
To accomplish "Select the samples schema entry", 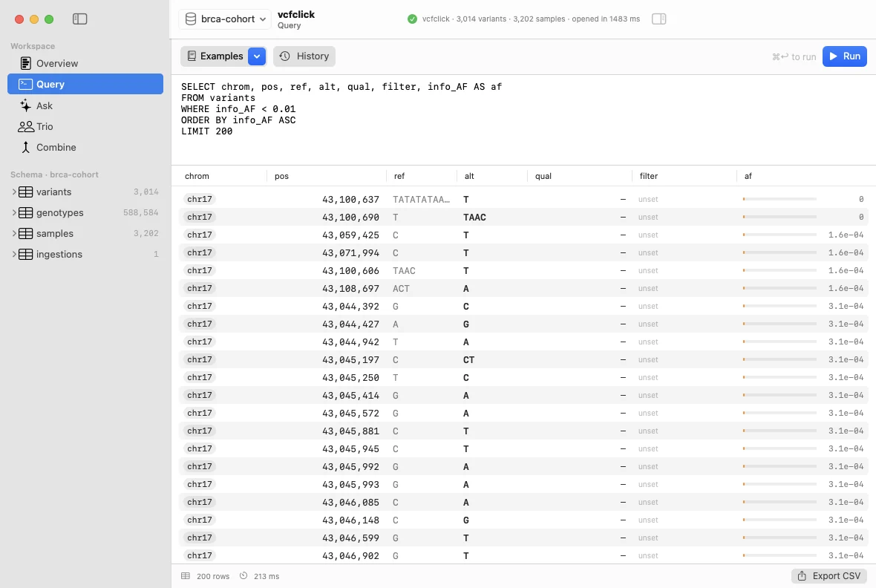I will [x=85, y=233].
